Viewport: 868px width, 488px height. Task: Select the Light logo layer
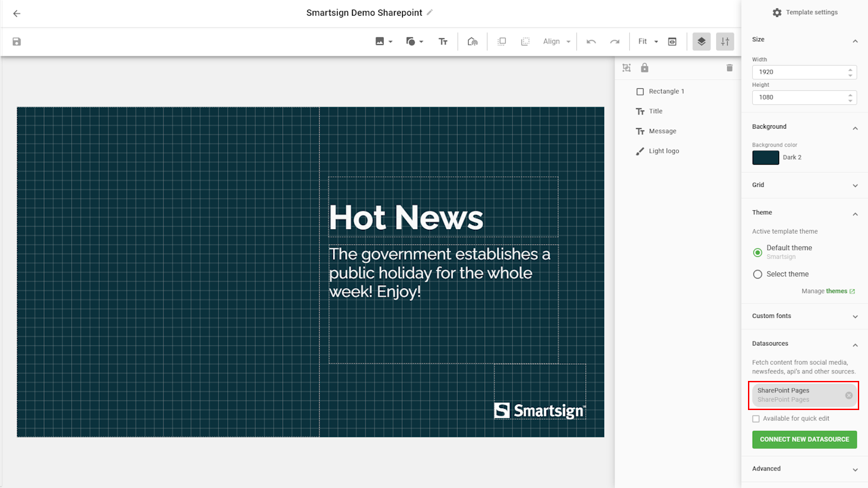663,151
